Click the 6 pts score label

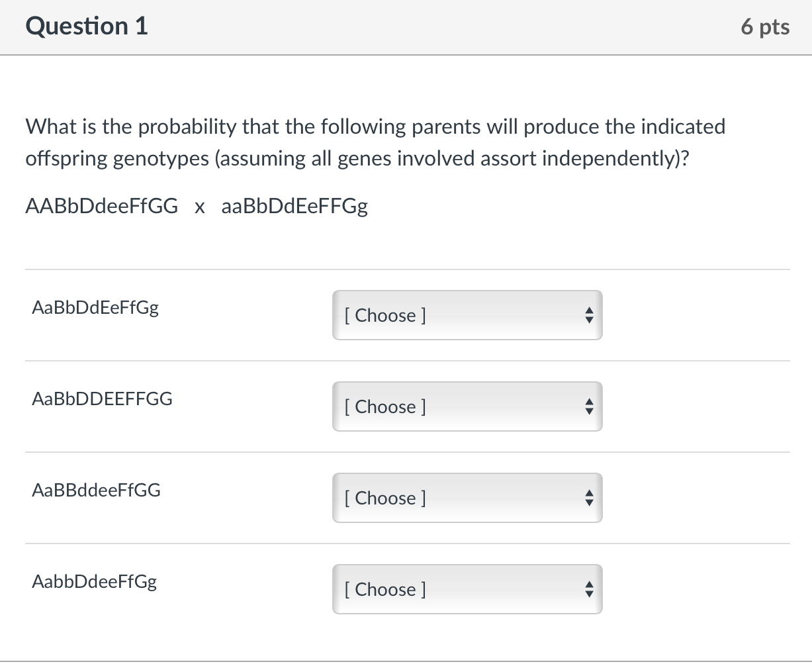(x=765, y=26)
